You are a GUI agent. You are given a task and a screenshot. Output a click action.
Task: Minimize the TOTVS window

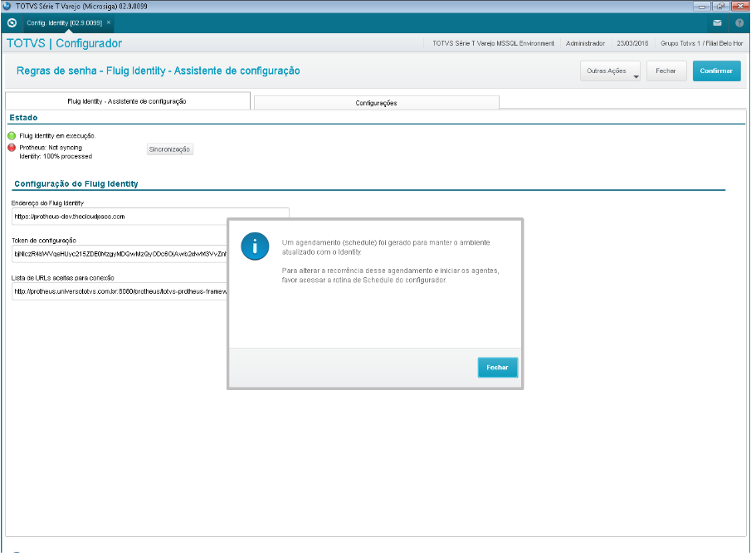[702, 7]
